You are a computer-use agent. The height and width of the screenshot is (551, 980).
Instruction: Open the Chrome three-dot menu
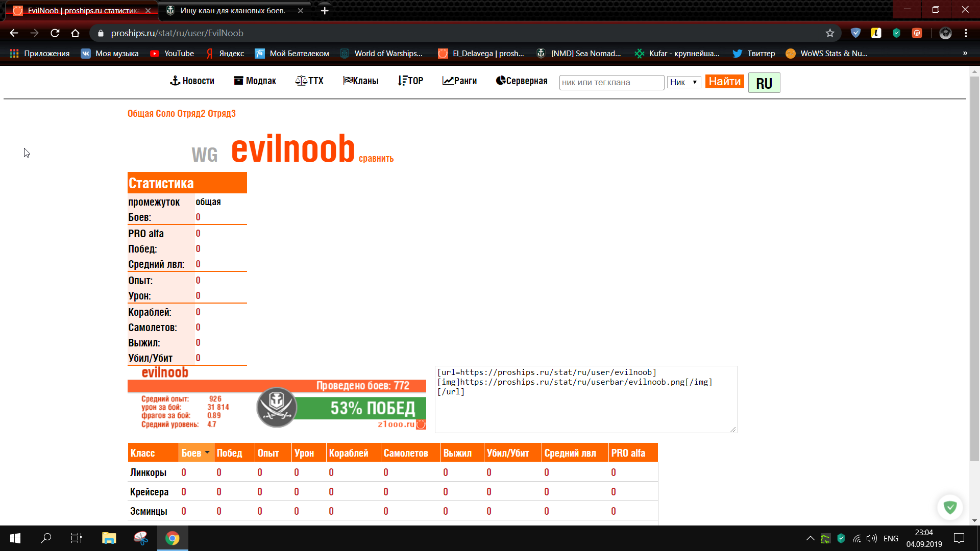(x=966, y=33)
